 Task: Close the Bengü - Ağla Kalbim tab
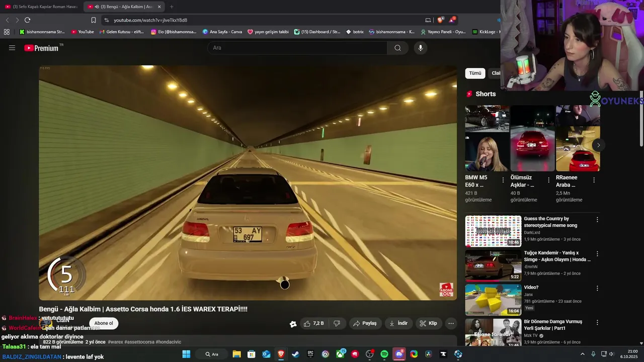click(x=159, y=7)
